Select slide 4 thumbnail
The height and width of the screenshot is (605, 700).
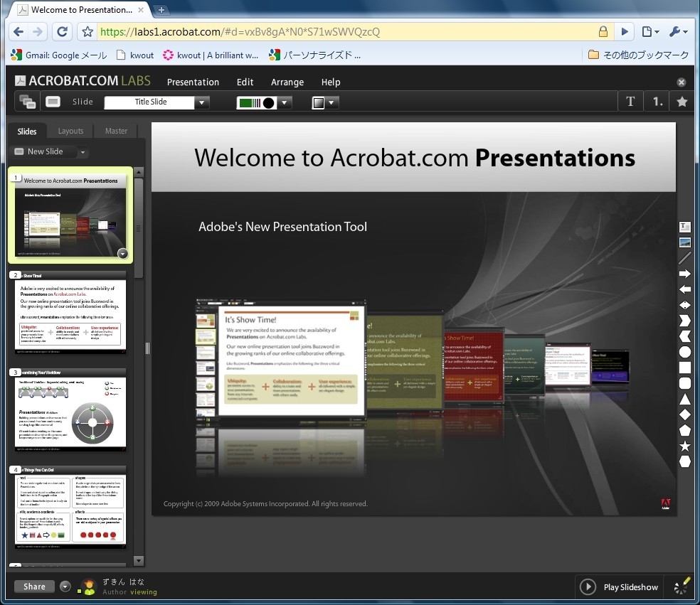click(70, 508)
